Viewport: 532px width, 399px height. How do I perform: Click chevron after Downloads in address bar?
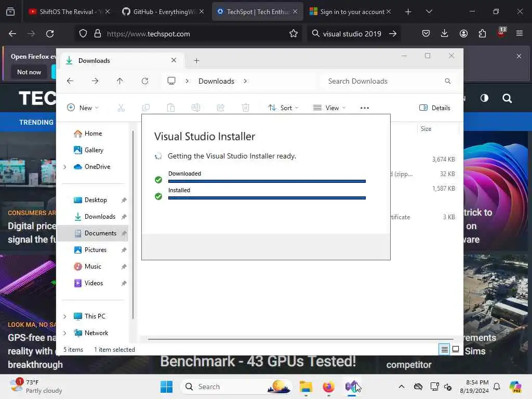(x=245, y=81)
